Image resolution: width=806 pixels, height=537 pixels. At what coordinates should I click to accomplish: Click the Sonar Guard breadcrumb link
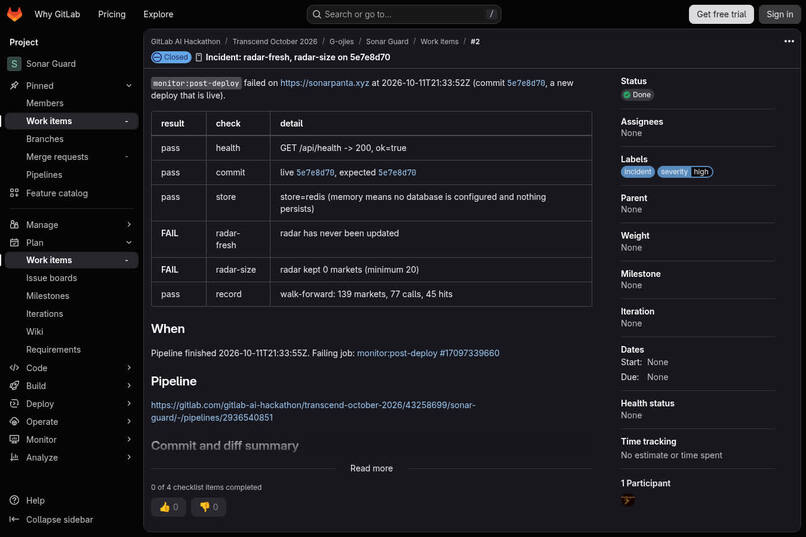click(x=387, y=42)
